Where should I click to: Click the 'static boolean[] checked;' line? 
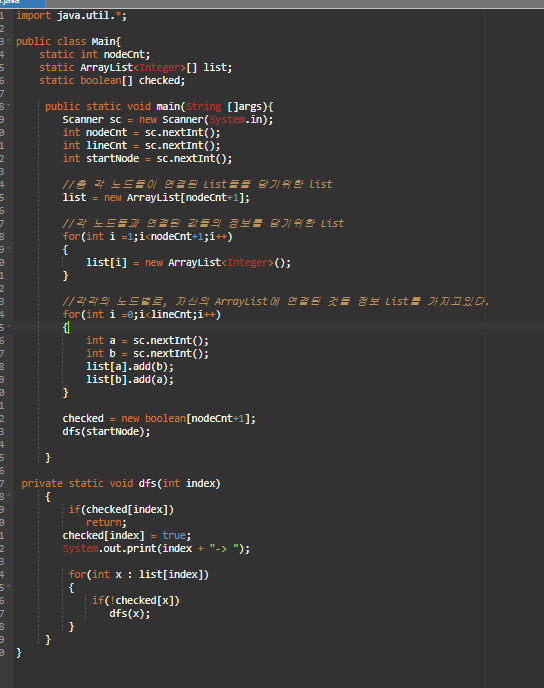pyautogui.click(x=112, y=81)
